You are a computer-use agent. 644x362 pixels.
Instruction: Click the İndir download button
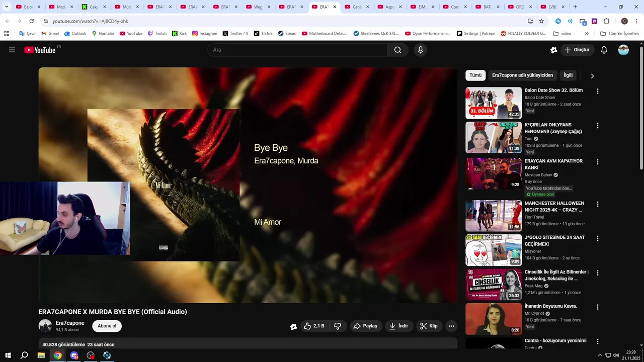point(399,326)
